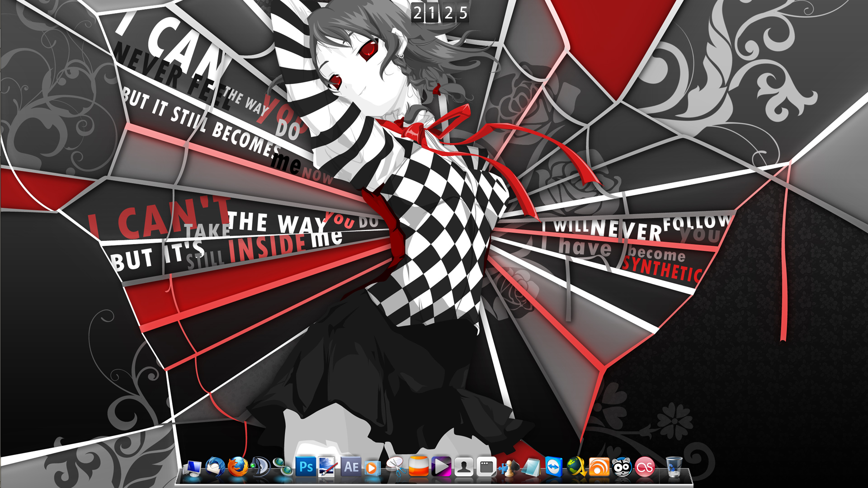The height and width of the screenshot is (488, 868).
Task: Open the Firefox browser
Action: tap(238, 467)
